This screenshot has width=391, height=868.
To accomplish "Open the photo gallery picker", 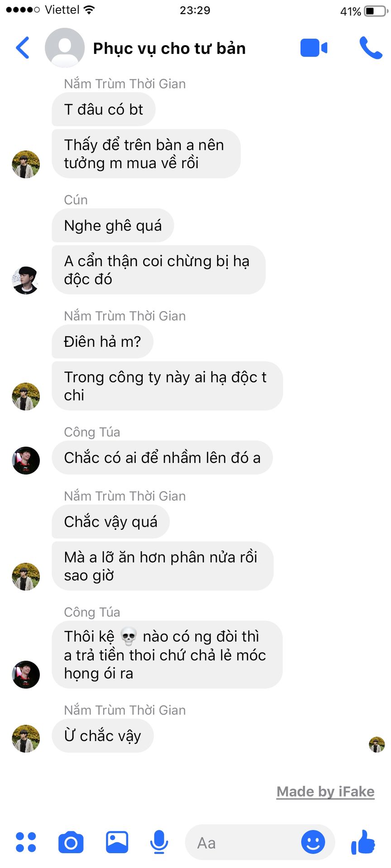I will pyautogui.click(x=117, y=842).
